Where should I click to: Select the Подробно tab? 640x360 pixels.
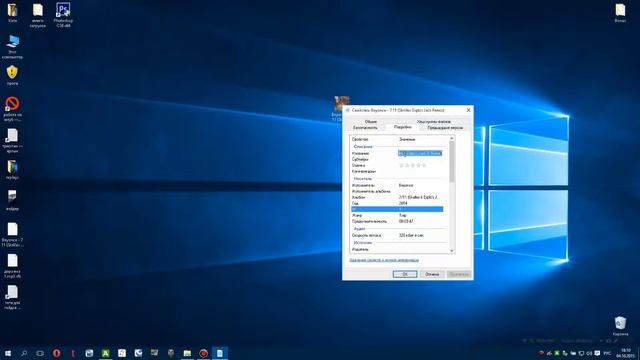402,127
